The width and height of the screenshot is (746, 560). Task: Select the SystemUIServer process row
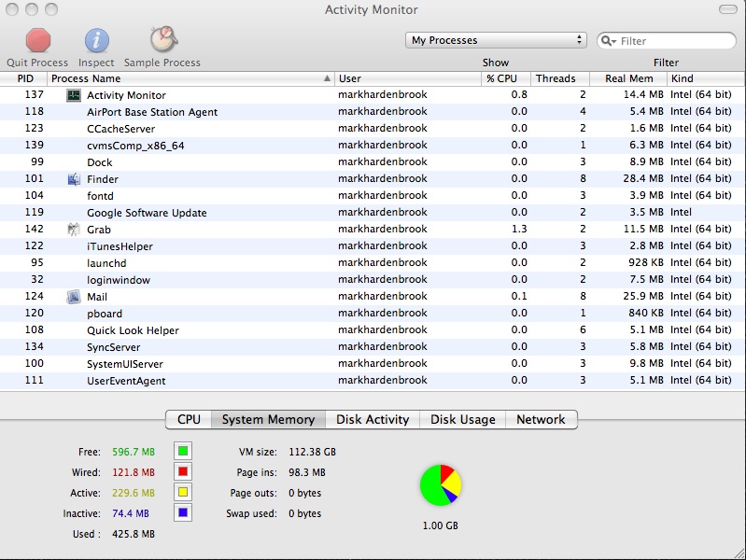373,364
